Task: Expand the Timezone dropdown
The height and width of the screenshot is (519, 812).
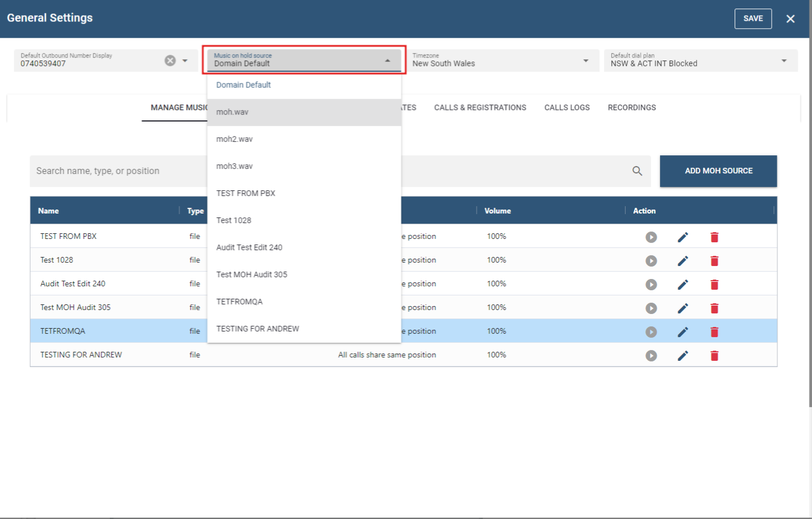Action: tap(585, 60)
